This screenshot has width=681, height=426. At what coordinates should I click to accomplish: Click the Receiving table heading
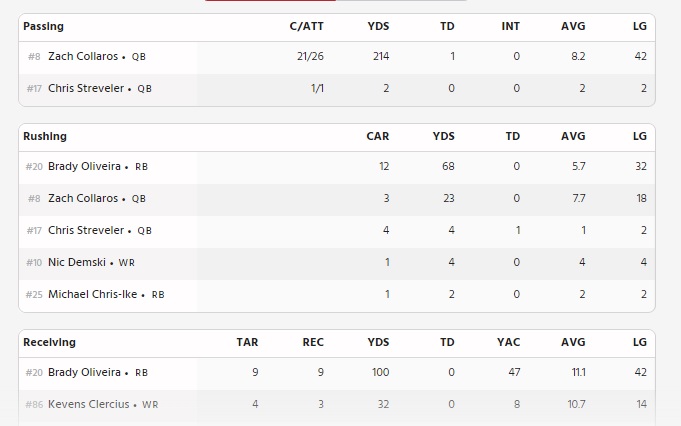pos(50,342)
